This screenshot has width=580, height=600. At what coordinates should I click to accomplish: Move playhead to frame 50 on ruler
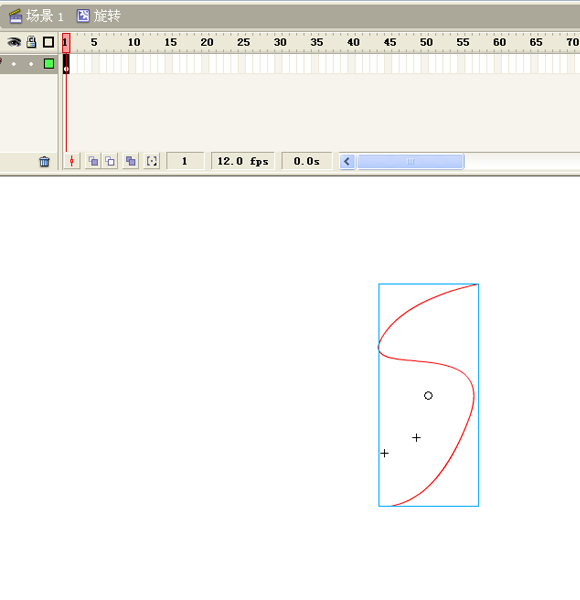[426, 42]
